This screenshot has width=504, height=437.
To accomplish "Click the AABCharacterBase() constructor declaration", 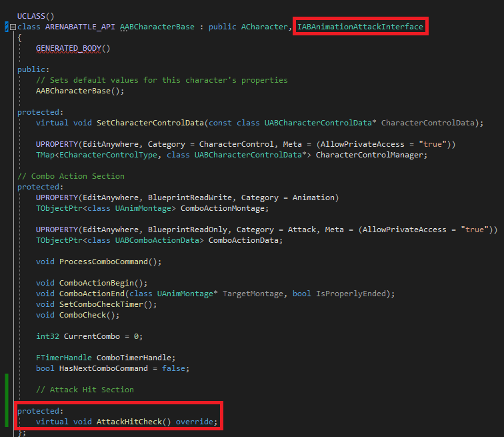I will coord(80,91).
